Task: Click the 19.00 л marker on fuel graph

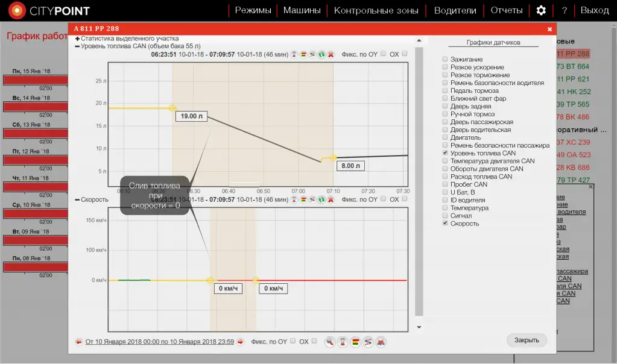Action: pyautogui.click(x=191, y=116)
